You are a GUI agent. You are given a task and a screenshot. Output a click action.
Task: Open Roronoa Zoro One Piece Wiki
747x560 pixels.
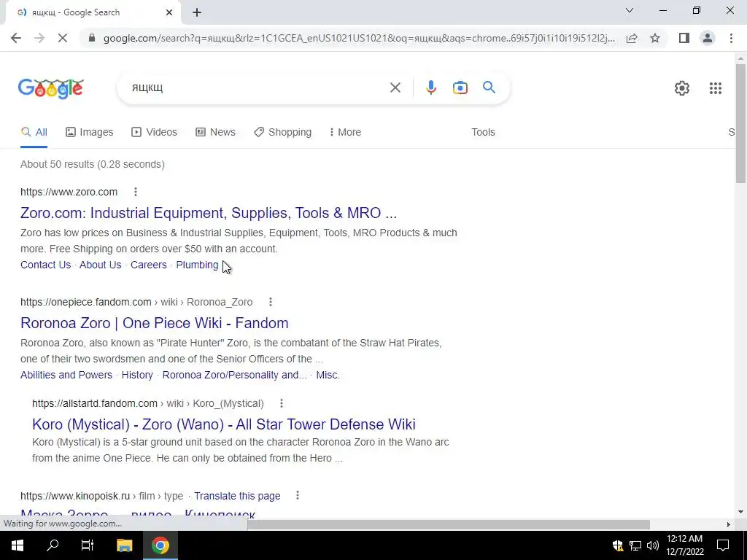[155, 323]
